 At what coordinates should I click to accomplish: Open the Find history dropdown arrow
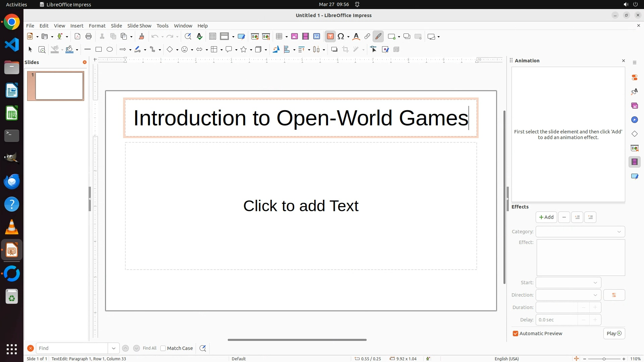114,348
